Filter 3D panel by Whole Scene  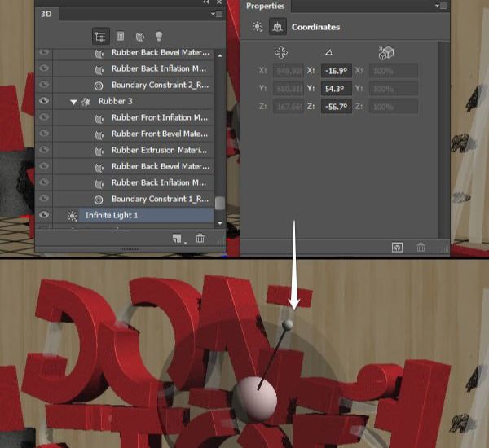101,37
